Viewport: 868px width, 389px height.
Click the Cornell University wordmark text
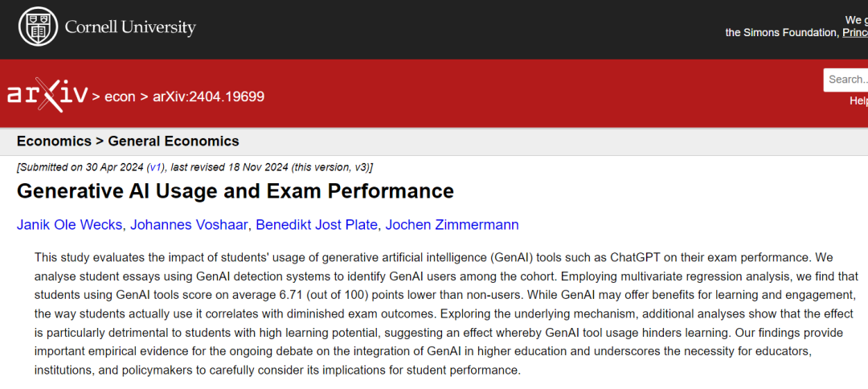(x=130, y=27)
